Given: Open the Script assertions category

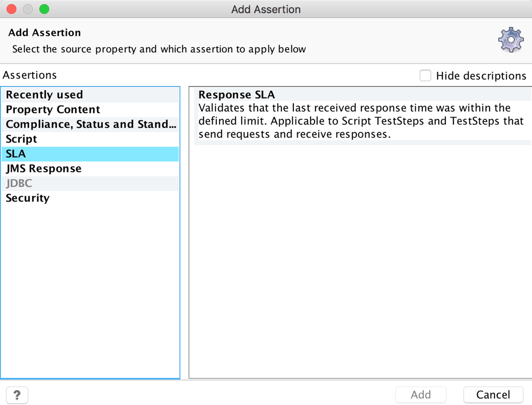Looking at the screenshot, I should [21, 139].
